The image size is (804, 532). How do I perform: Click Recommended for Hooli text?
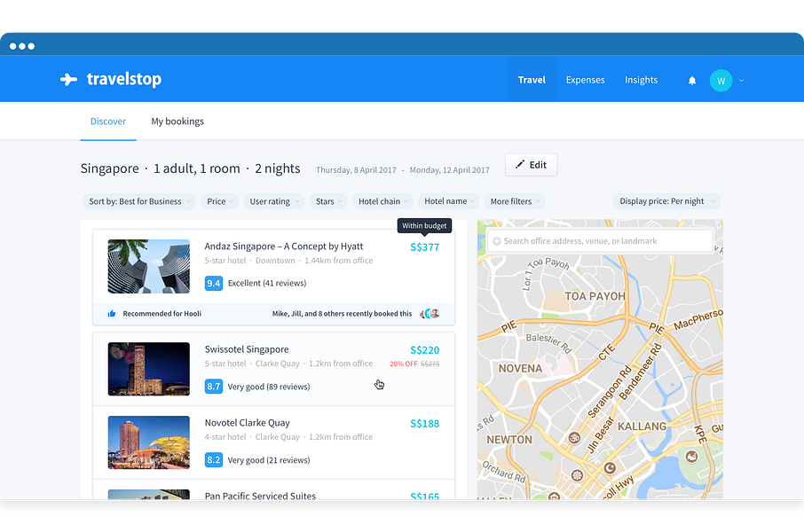(x=162, y=314)
